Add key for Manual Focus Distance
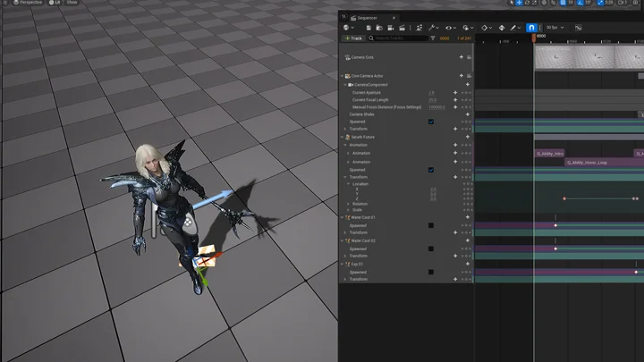Image resolution: width=644 pixels, height=362 pixels. pyautogui.click(x=455, y=107)
